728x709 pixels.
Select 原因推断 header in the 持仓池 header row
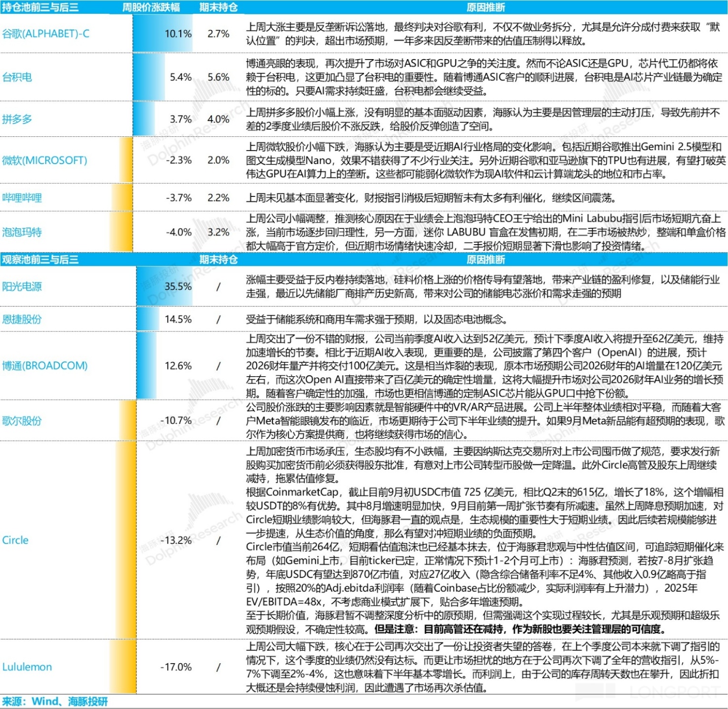[x=486, y=7]
